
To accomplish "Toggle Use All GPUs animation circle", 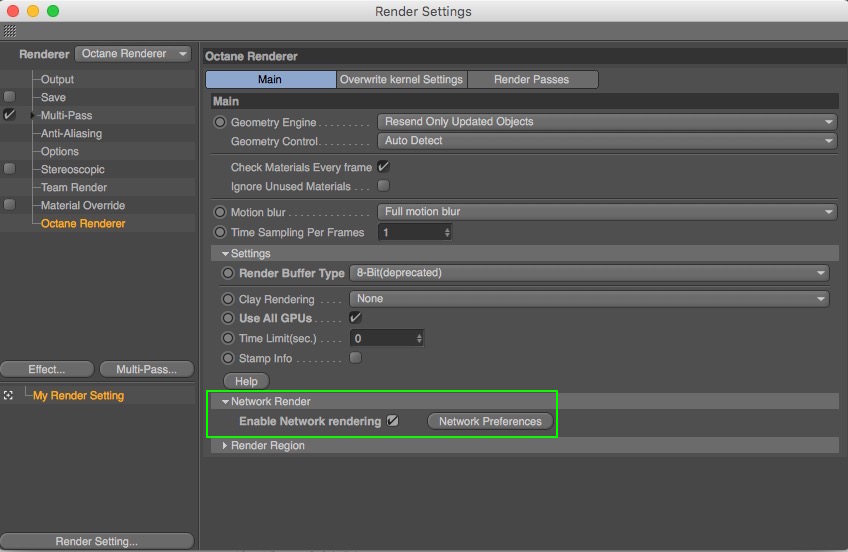I will click(x=228, y=318).
